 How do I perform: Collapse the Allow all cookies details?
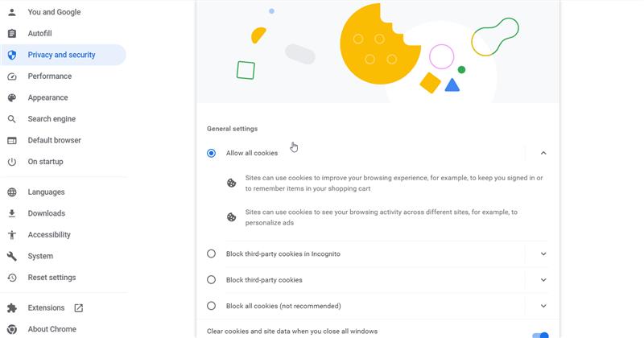pos(543,153)
